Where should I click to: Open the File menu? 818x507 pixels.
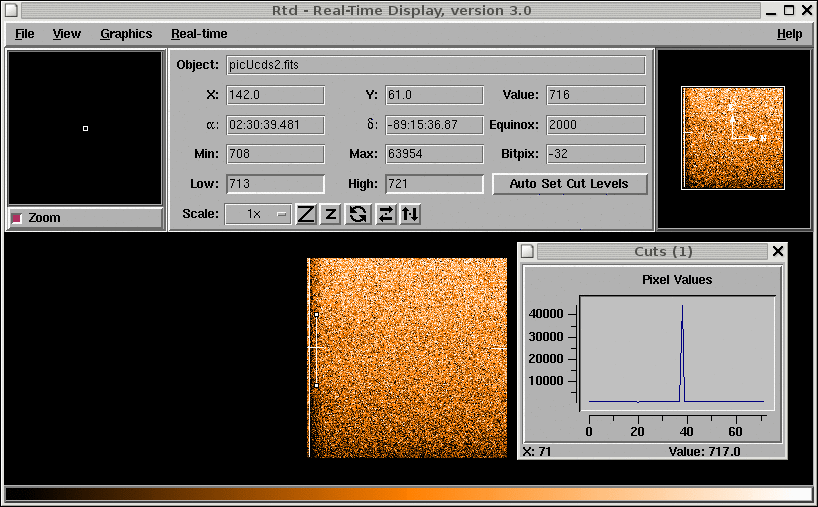point(24,34)
